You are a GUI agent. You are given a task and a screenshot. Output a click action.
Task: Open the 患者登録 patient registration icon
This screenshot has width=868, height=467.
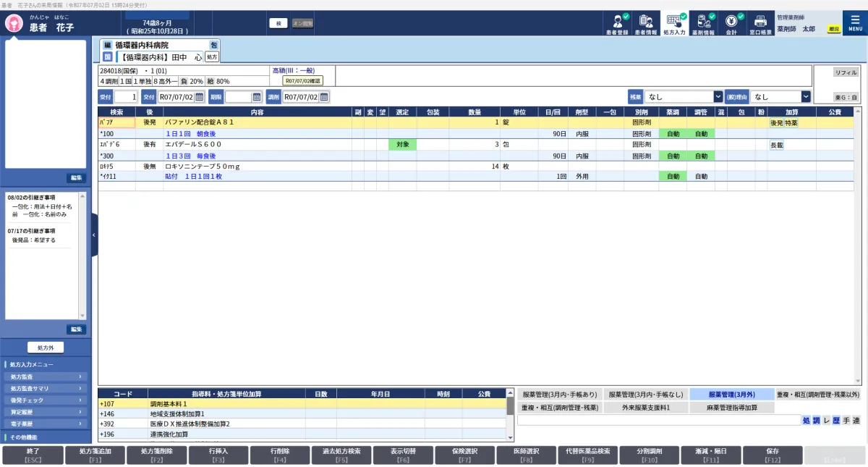(617, 22)
